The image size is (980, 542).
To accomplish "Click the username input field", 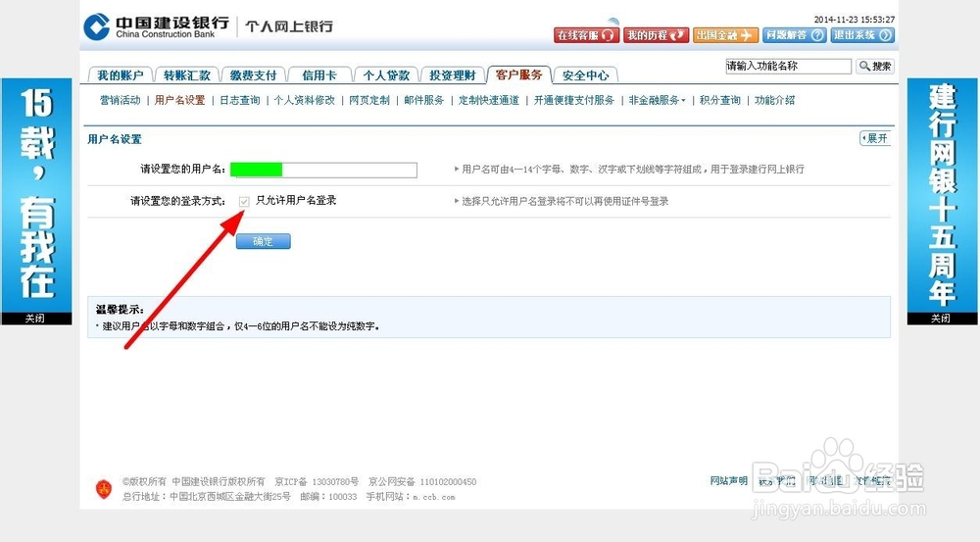I will point(323,170).
